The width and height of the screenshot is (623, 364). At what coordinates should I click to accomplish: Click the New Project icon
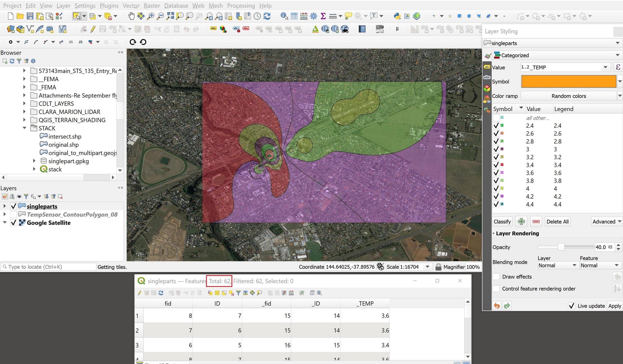[x=11, y=16]
